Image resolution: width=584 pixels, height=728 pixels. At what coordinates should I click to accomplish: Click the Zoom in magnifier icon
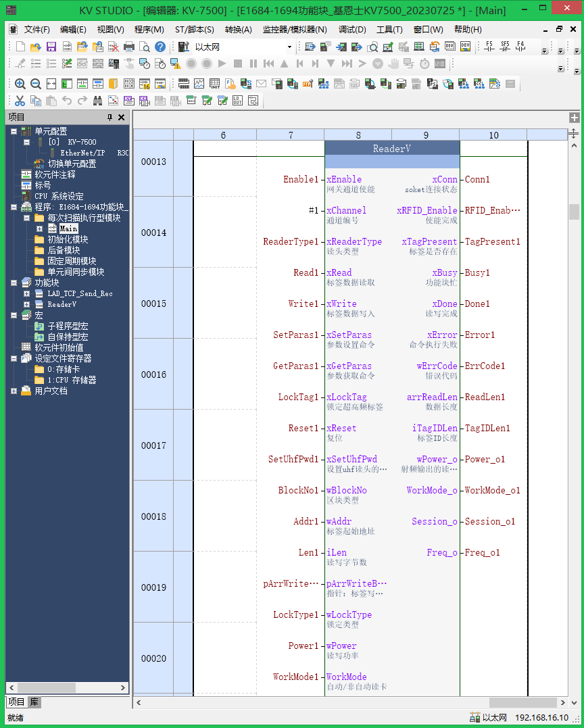20,84
